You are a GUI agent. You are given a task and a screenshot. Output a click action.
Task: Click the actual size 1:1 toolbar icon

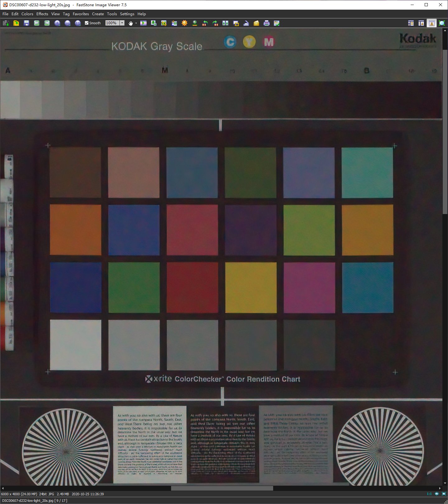tap(78, 23)
